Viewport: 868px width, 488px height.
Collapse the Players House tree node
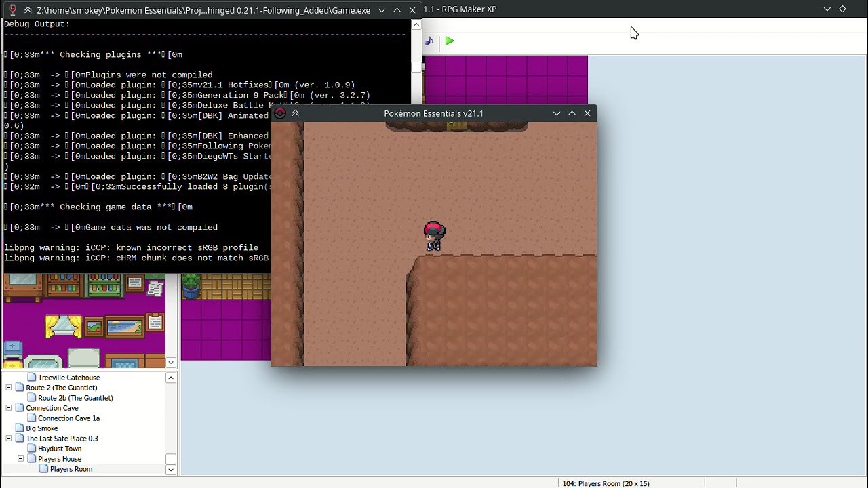tap(21, 459)
